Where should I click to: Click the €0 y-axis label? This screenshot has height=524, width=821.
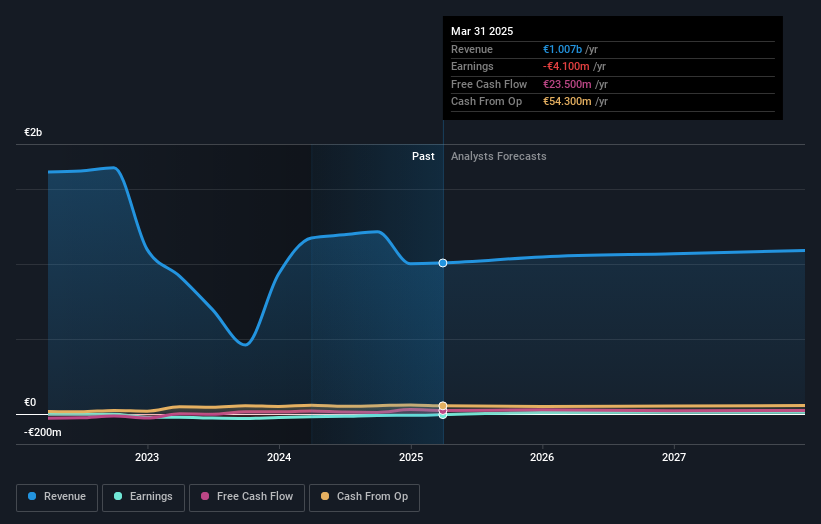pos(30,402)
